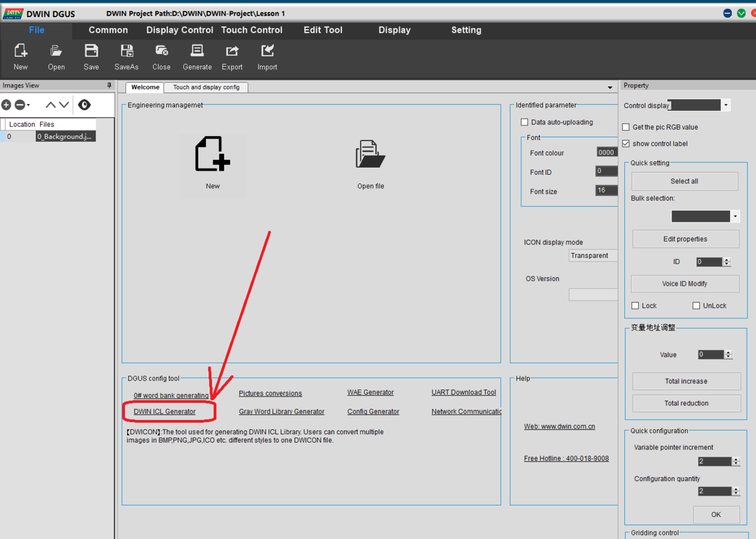Enable Data auto-uploading checkbox
The width and height of the screenshot is (756, 539).
click(x=524, y=122)
